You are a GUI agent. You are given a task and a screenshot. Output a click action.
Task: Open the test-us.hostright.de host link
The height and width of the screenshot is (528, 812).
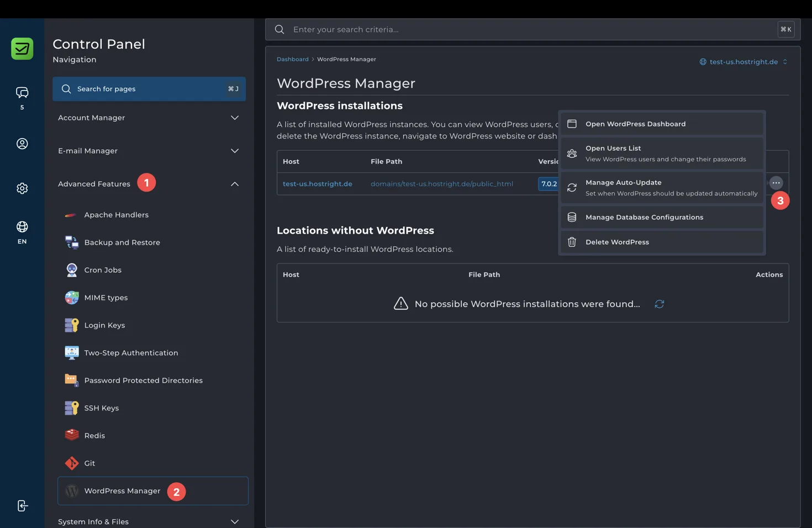click(318, 184)
